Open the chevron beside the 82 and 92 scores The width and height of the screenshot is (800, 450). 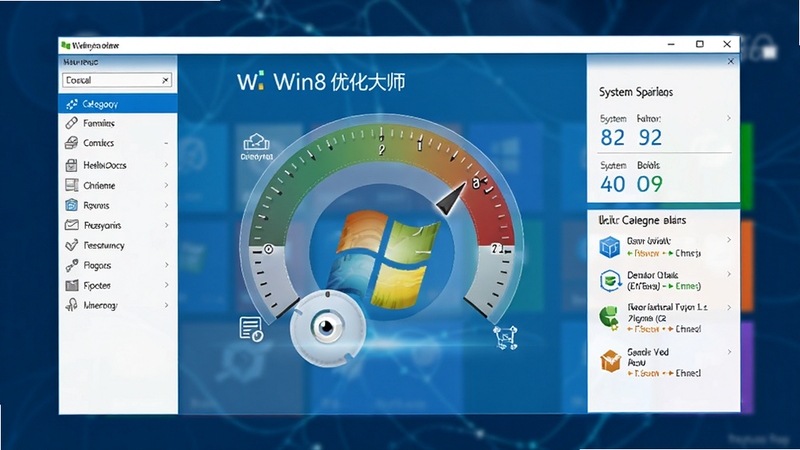[x=729, y=118]
